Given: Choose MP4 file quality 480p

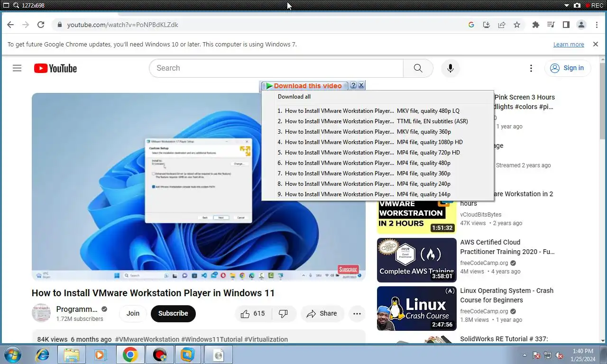Looking at the screenshot, I should point(378,163).
